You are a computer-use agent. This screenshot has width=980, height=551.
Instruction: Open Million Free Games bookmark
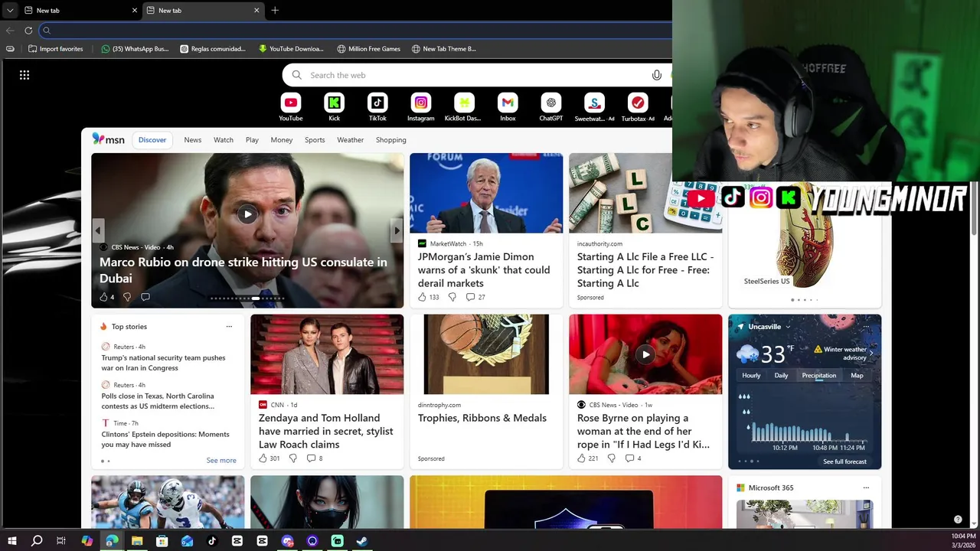(x=368, y=49)
